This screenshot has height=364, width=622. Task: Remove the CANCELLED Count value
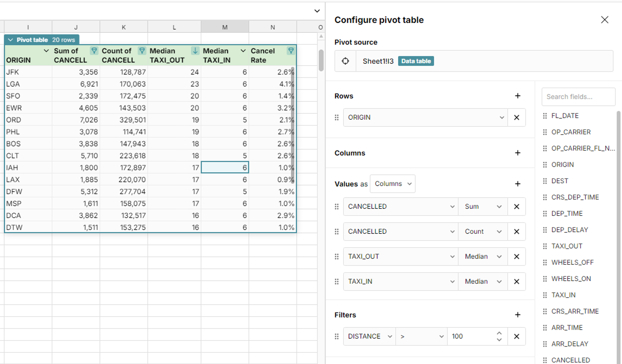pyautogui.click(x=516, y=231)
